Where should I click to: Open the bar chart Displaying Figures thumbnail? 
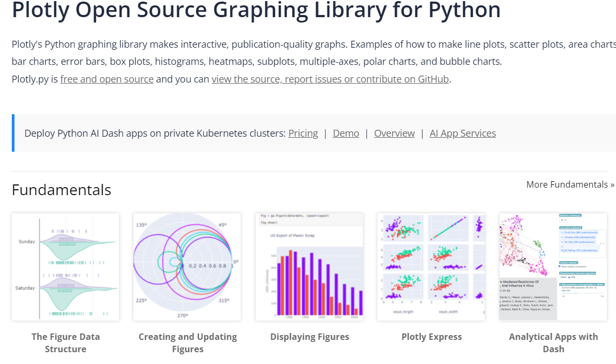coord(309,267)
